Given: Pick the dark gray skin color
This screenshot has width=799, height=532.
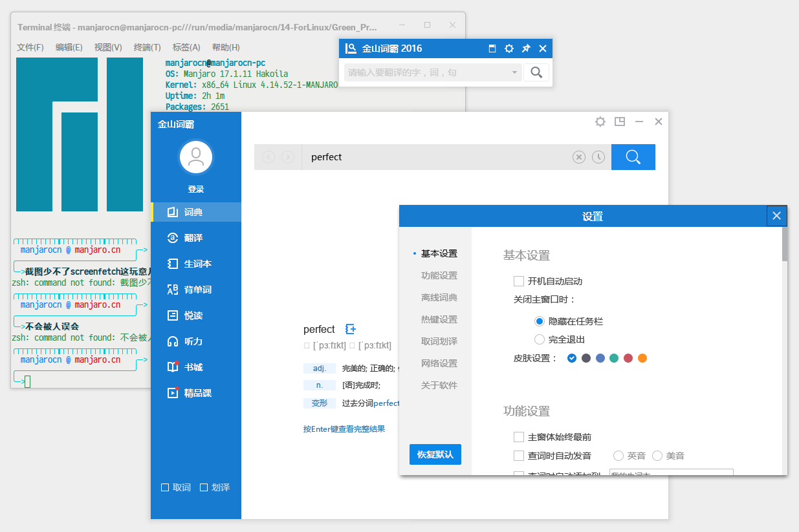Looking at the screenshot, I should 586,358.
